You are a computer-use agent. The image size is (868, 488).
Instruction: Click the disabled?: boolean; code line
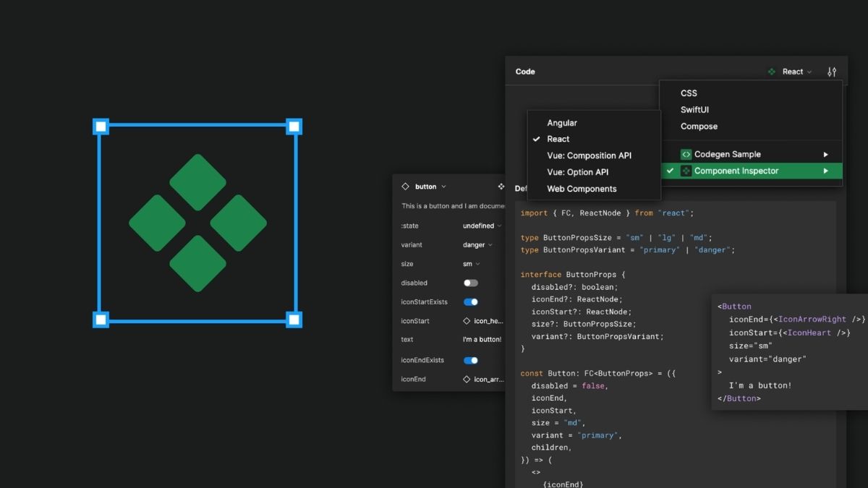coord(576,287)
